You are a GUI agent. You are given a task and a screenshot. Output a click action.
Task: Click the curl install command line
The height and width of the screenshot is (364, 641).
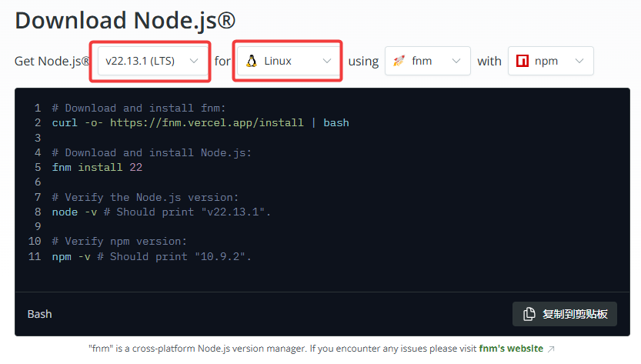tap(200, 122)
